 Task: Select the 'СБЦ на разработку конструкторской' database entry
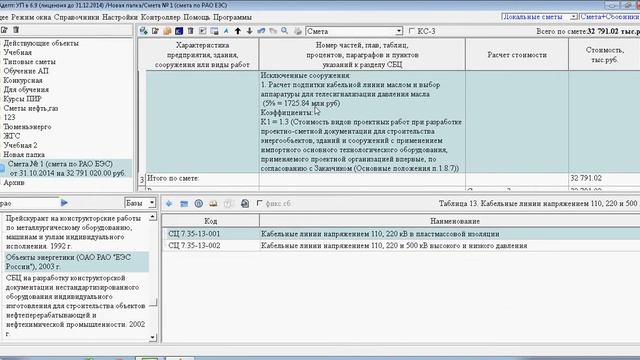[x=76, y=306]
